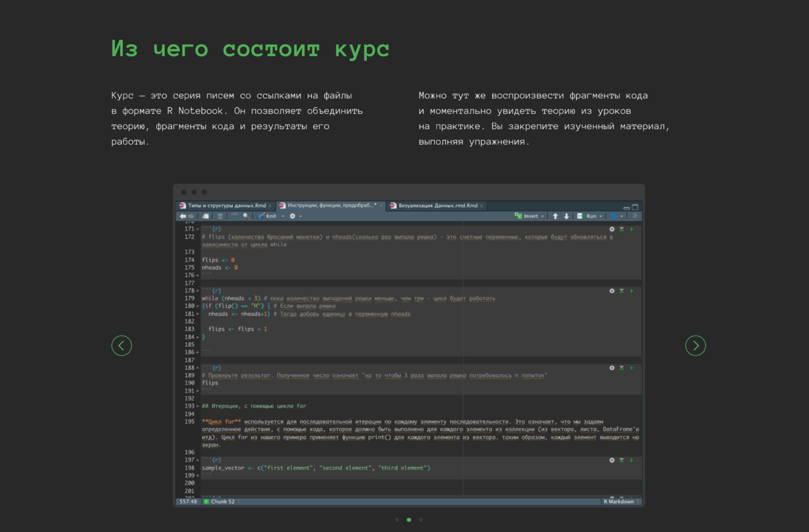Open find and replace magnifier
This screenshot has height=532, width=809.
point(246,216)
